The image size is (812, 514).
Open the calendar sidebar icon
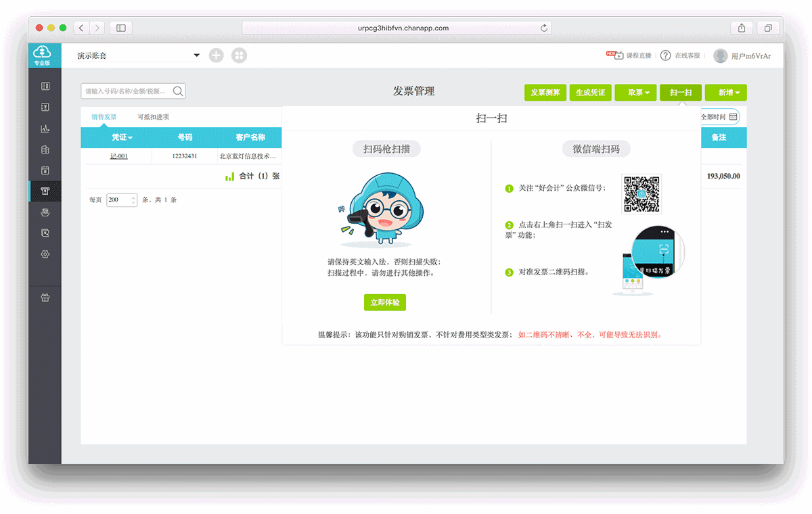pos(45,170)
